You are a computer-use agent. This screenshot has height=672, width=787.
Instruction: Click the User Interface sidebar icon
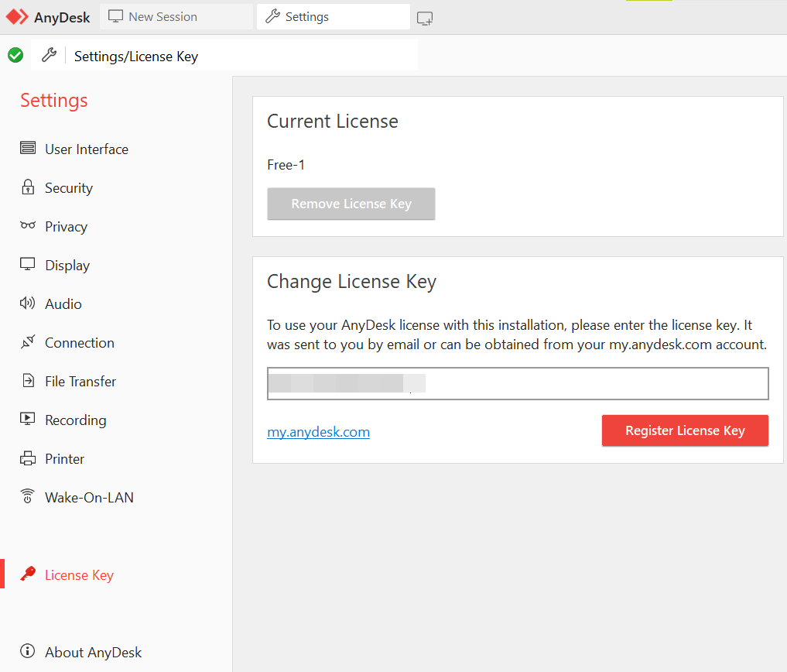point(28,149)
